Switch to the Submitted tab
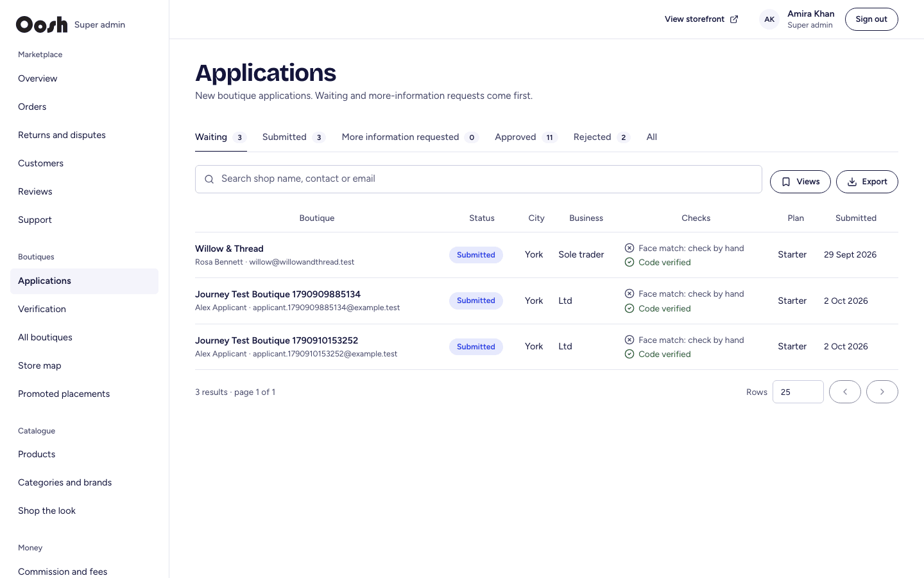This screenshot has height=578, width=924. [x=294, y=137]
